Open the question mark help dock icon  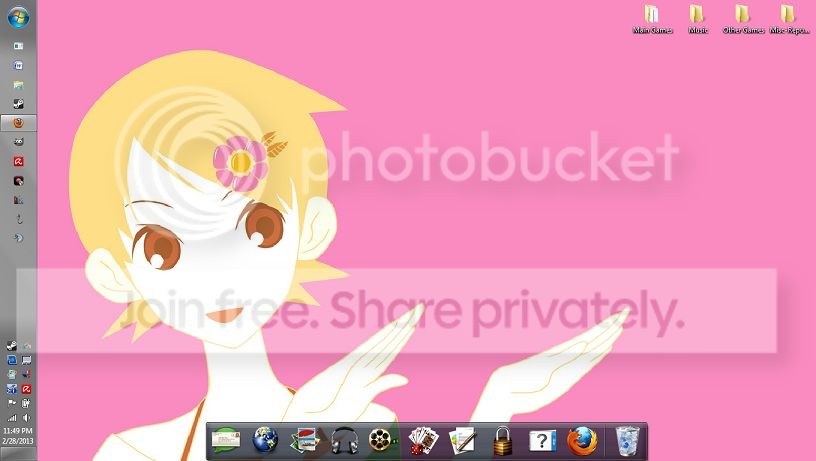[x=542, y=441]
